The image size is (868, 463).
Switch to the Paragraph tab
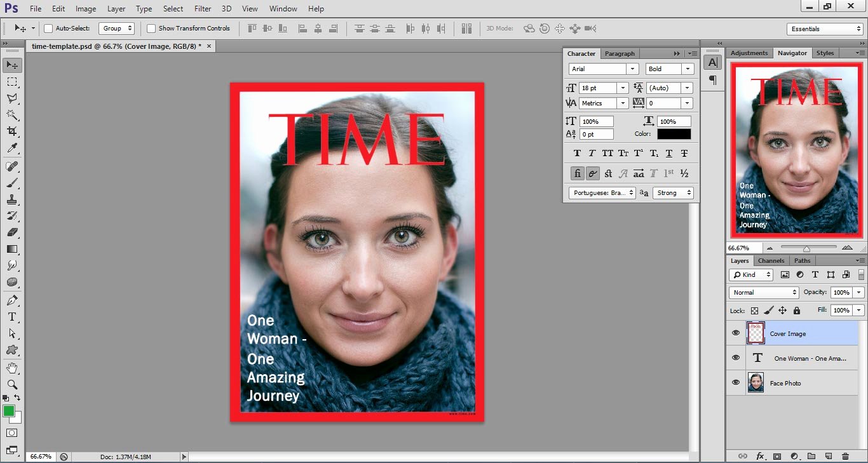(620, 53)
